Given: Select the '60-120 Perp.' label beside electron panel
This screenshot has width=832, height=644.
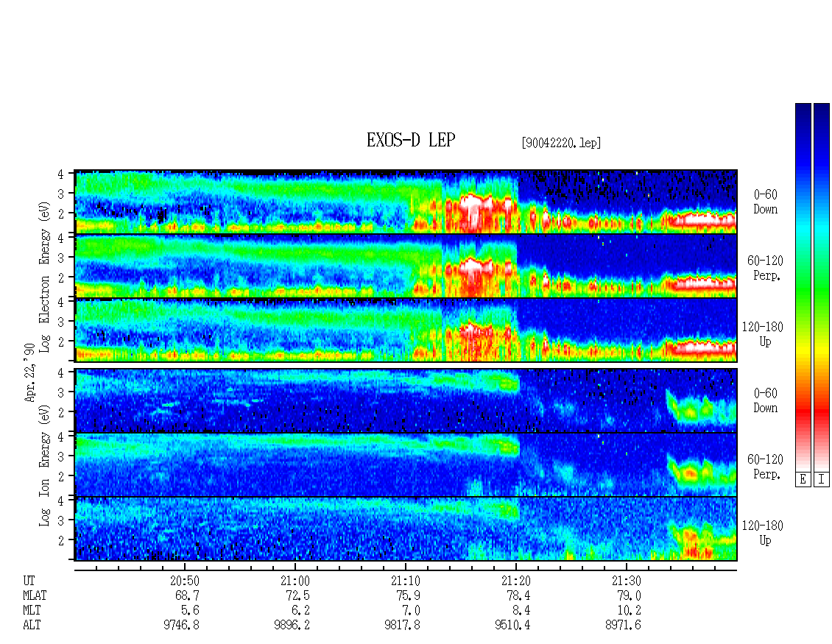Looking at the screenshot, I should pos(764,269).
